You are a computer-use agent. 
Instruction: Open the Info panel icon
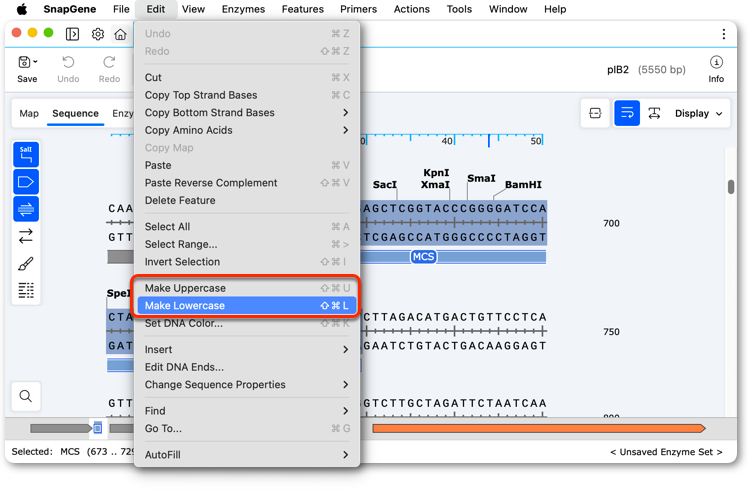[x=716, y=69]
